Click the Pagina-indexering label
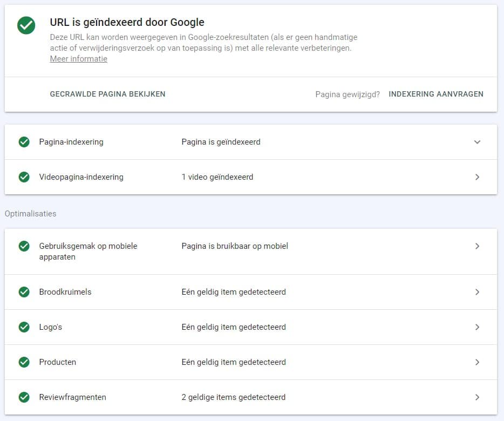The width and height of the screenshot is (504, 421). coord(71,142)
